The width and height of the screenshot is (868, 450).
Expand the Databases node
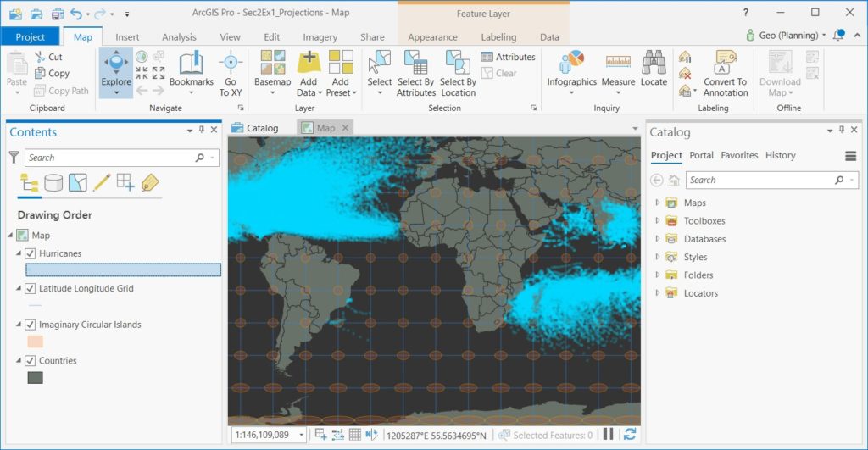pos(657,239)
